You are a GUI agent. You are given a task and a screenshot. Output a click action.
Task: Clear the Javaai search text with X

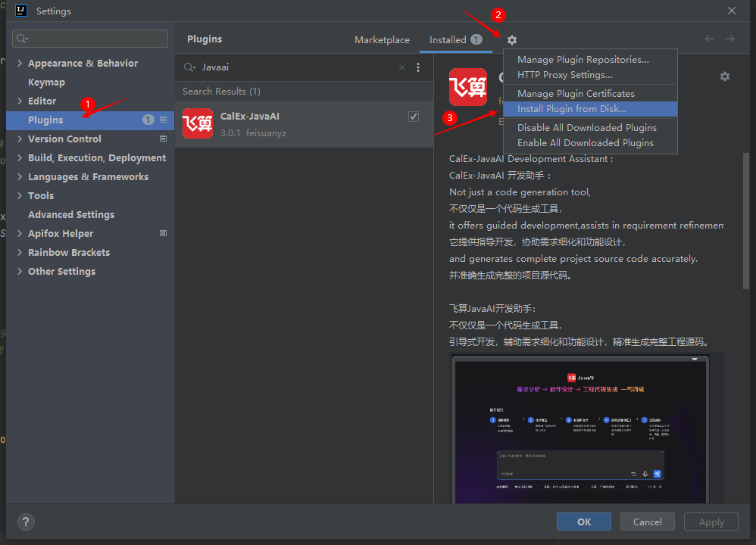click(402, 67)
